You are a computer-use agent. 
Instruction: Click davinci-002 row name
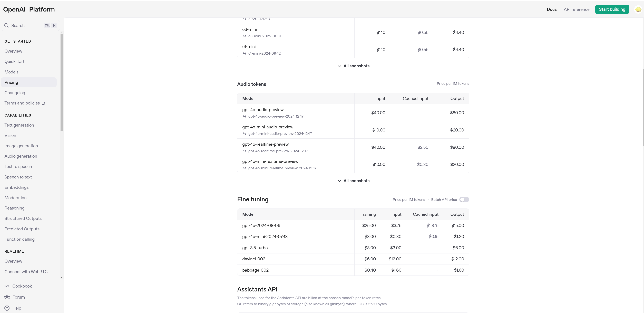tap(254, 259)
